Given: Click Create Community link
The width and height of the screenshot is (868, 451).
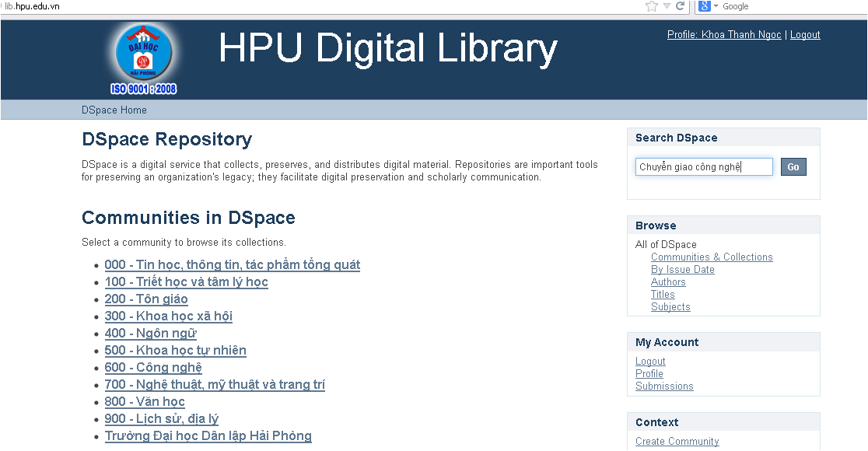Looking at the screenshot, I should point(677,442).
